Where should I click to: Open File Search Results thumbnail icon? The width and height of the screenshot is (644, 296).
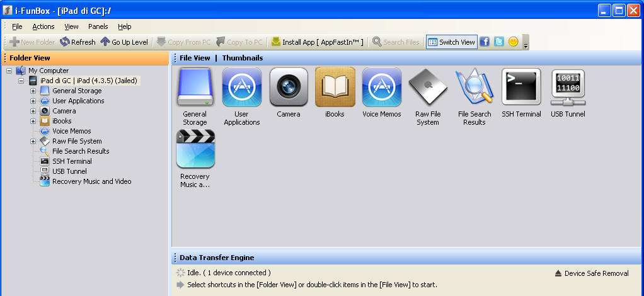click(474, 87)
